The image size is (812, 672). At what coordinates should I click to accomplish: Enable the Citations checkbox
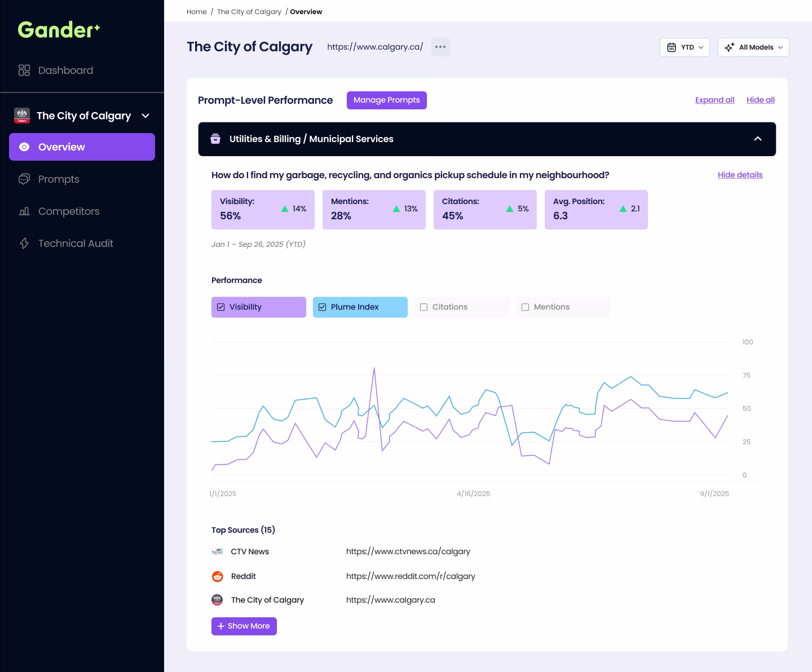click(423, 307)
